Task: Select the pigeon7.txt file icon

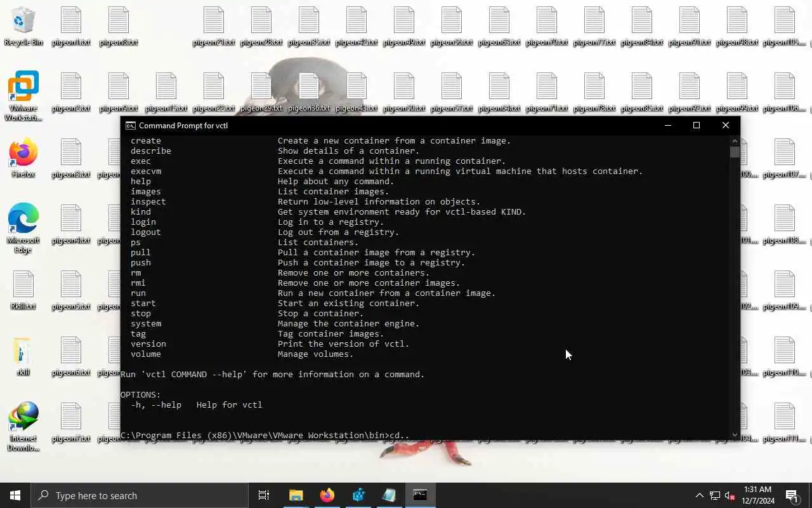Action: tap(71, 423)
